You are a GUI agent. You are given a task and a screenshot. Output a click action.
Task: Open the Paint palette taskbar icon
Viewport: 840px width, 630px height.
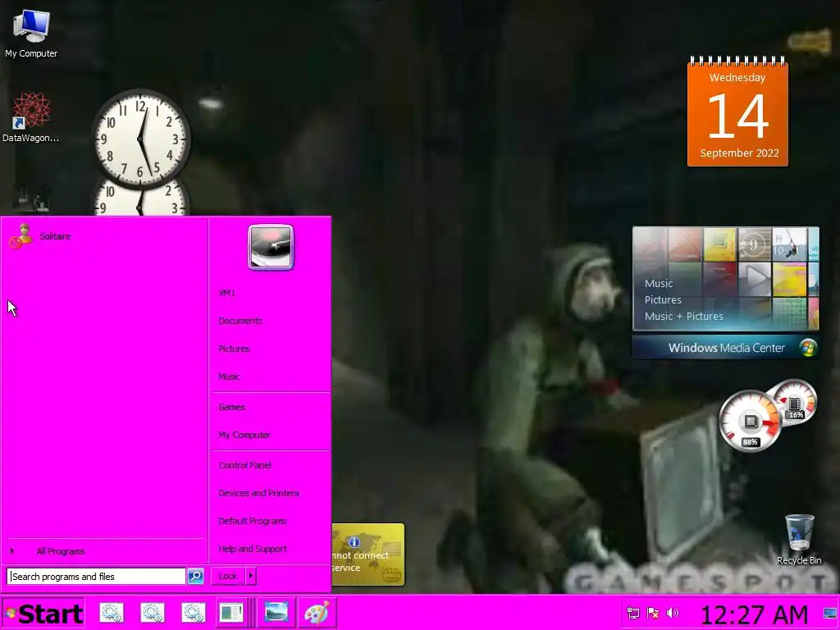click(317, 613)
